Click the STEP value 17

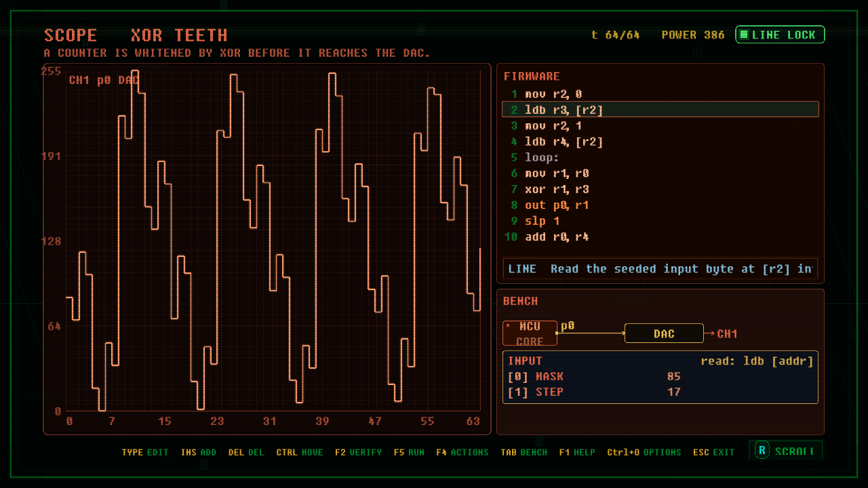tap(673, 392)
